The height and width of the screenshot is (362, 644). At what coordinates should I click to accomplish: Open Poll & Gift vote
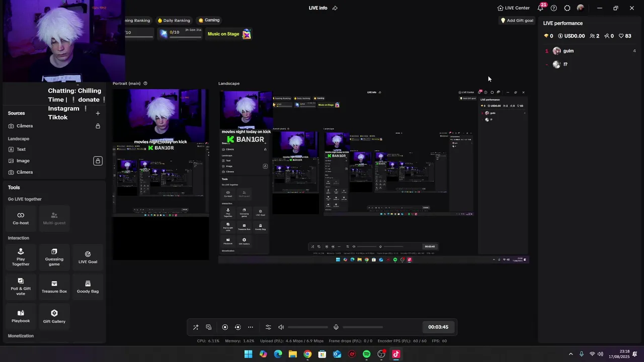coord(21,286)
